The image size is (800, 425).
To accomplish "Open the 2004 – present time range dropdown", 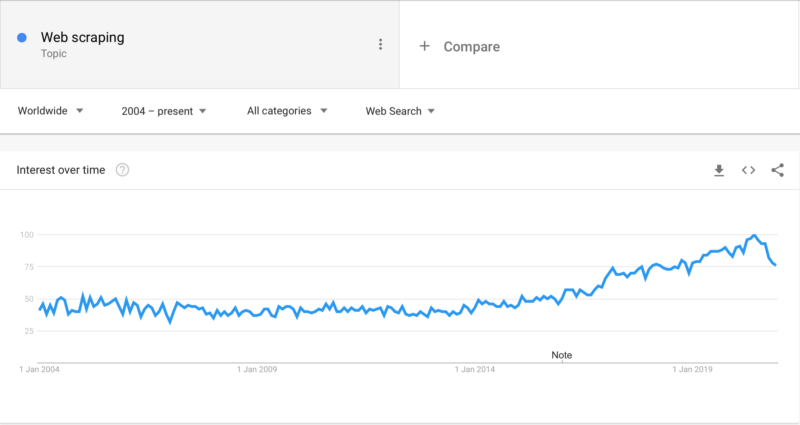I will coord(164,111).
